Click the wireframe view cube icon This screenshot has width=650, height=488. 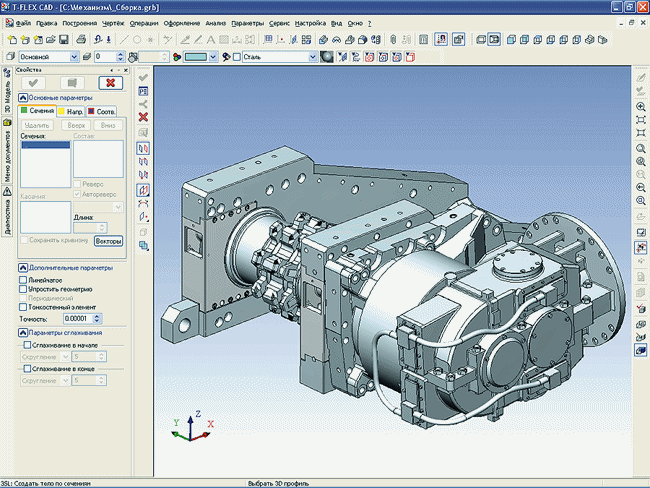[481, 40]
